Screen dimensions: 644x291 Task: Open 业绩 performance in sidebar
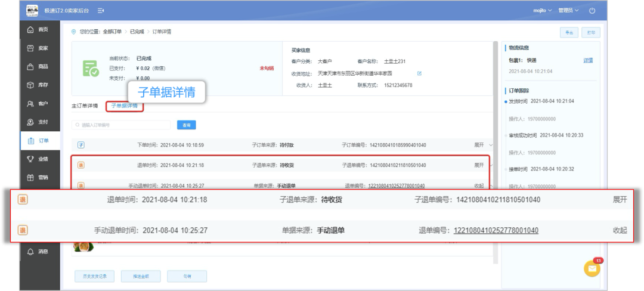(39, 159)
